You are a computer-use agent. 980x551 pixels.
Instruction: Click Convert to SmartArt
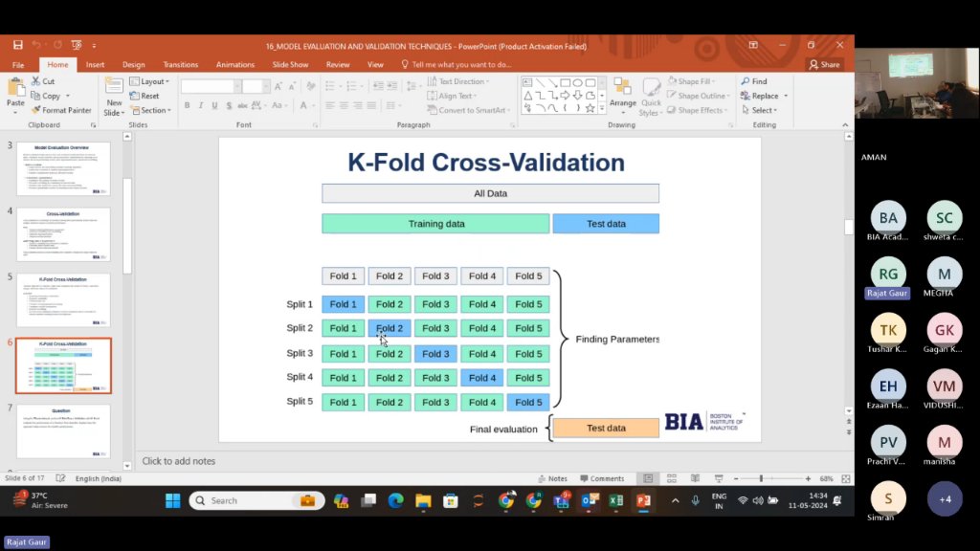(469, 110)
